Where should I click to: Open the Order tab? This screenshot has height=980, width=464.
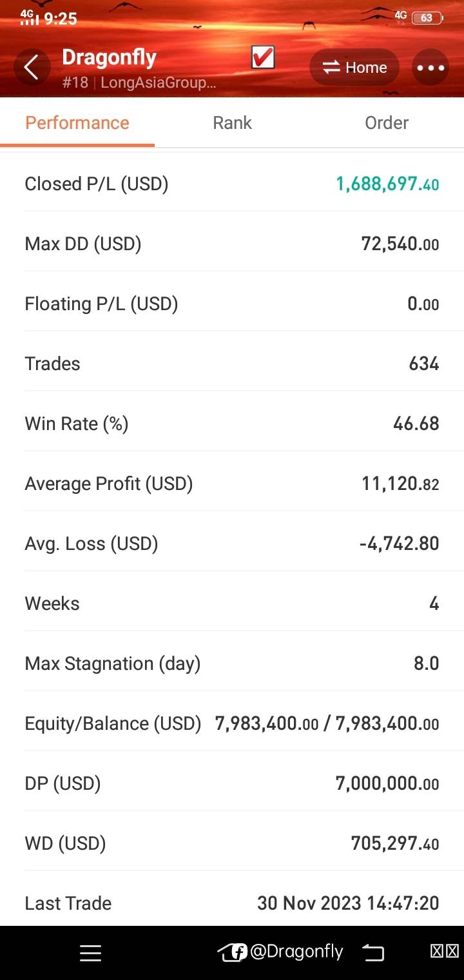[x=387, y=122]
